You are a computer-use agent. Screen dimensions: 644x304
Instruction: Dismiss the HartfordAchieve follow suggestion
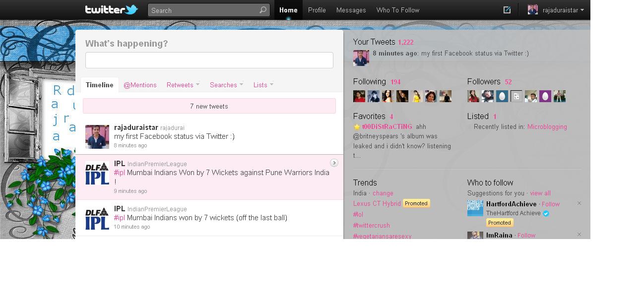[x=579, y=203]
